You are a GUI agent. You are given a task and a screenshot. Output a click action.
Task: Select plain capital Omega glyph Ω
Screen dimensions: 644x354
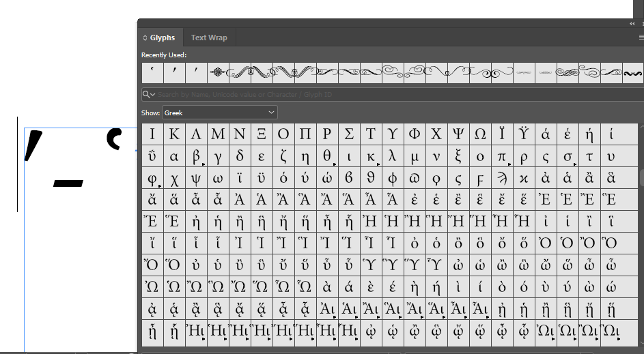480,134
